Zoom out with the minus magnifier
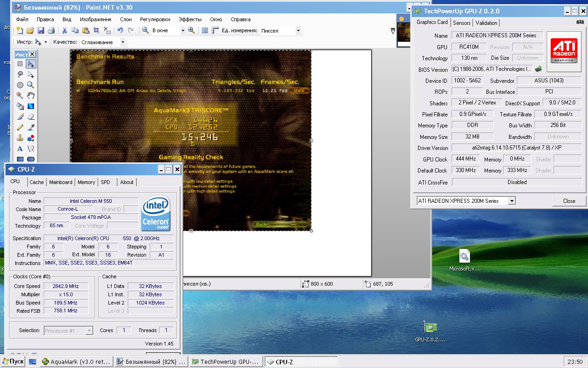The width and height of the screenshot is (588, 368). [x=145, y=30]
